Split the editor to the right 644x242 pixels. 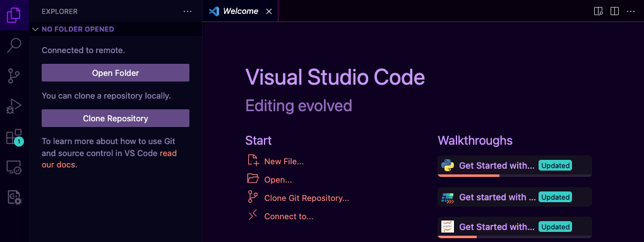pos(614,11)
